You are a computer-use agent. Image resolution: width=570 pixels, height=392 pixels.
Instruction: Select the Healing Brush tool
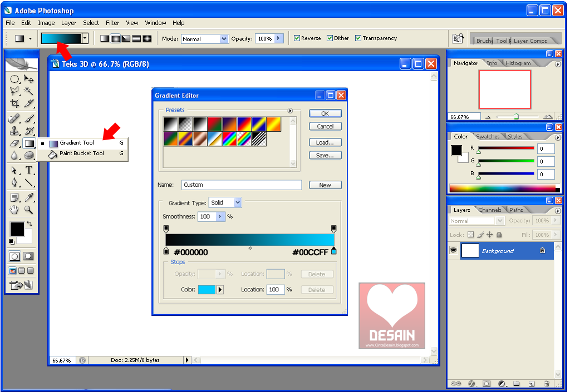click(x=14, y=118)
